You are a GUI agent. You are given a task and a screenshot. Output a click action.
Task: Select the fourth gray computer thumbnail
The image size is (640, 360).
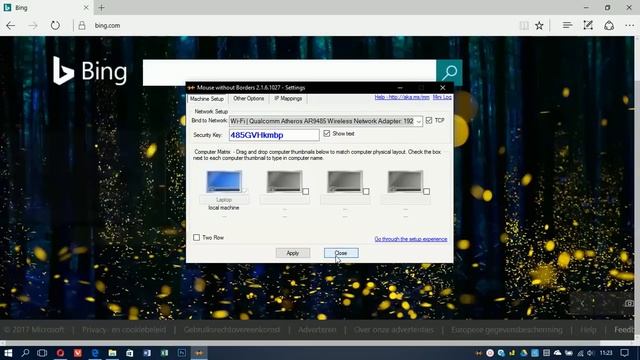405,181
